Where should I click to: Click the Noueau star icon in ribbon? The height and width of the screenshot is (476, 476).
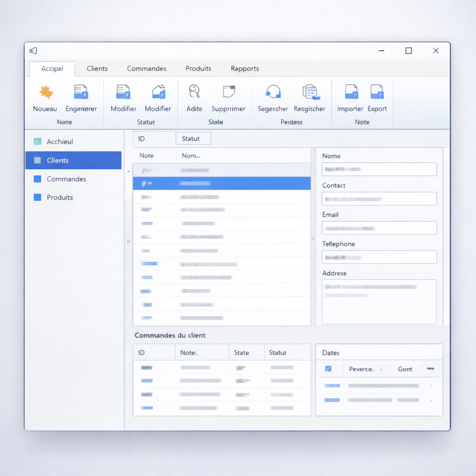coord(46,92)
